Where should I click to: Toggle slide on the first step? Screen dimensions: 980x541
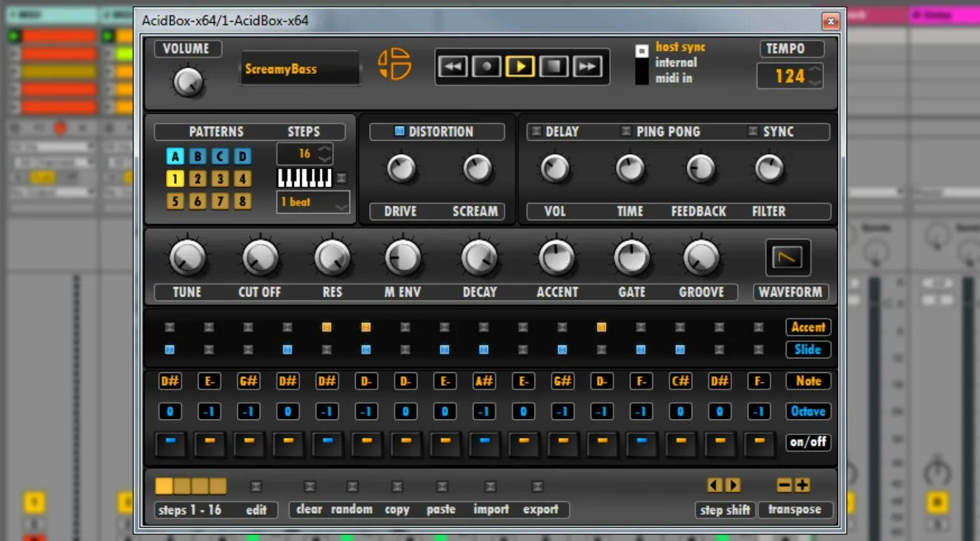click(x=169, y=349)
